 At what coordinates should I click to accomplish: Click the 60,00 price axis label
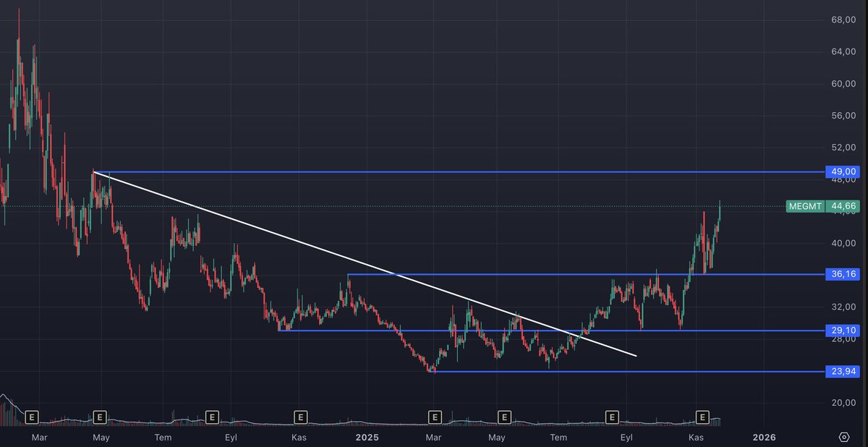coord(843,83)
